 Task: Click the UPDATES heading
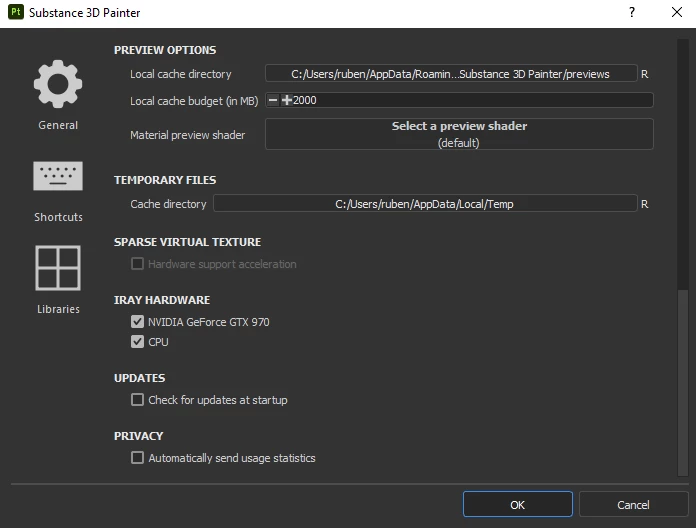[x=139, y=378]
